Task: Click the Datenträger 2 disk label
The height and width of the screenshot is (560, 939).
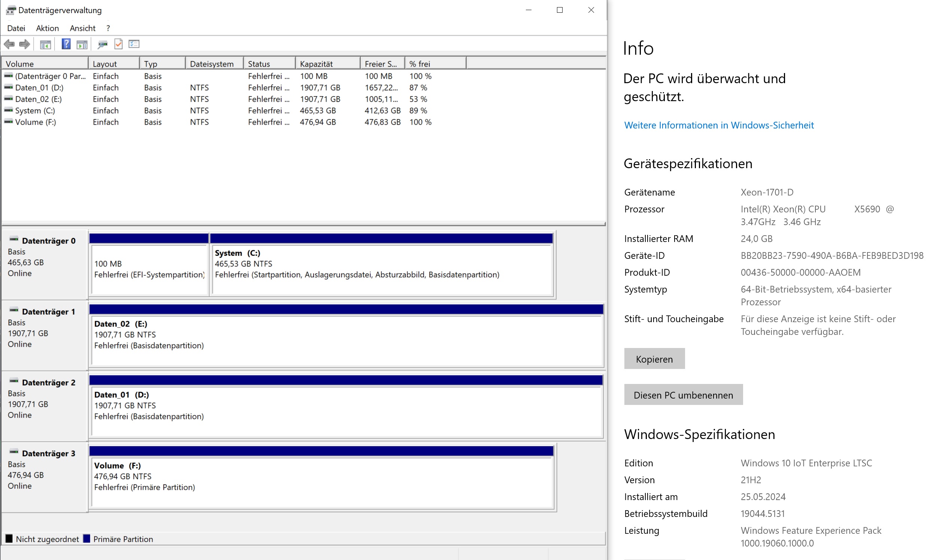Action: click(49, 383)
